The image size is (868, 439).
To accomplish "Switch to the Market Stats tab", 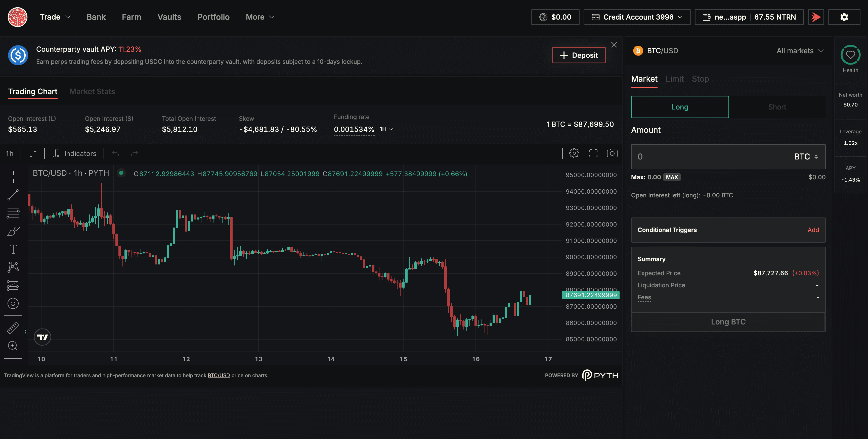I will (x=92, y=91).
